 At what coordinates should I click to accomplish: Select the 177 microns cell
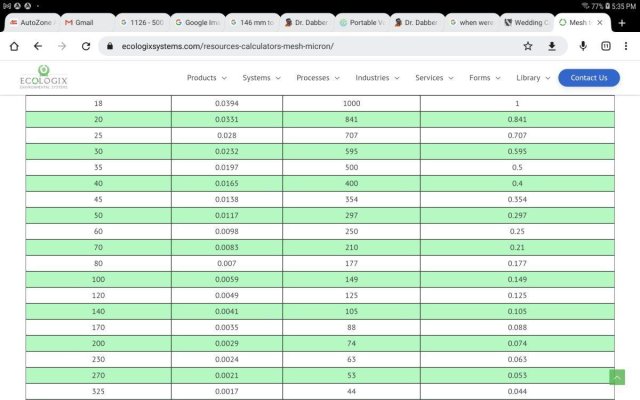coord(351,263)
